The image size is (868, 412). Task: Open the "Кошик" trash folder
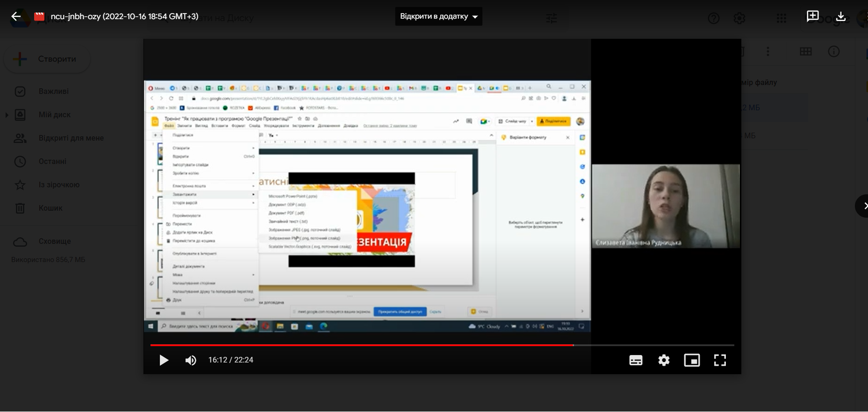pyautogui.click(x=50, y=208)
